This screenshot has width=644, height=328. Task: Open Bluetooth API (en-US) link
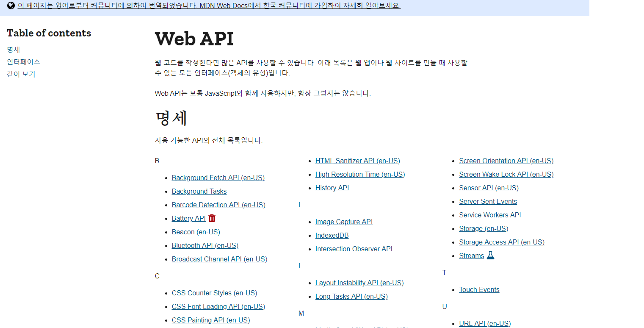point(205,245)
